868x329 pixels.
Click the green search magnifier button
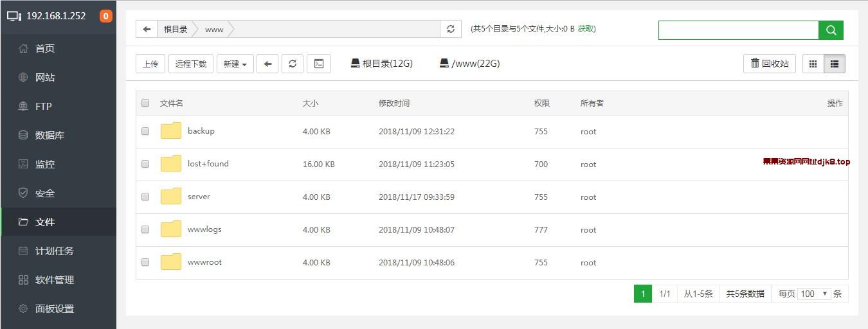(831, 30)
